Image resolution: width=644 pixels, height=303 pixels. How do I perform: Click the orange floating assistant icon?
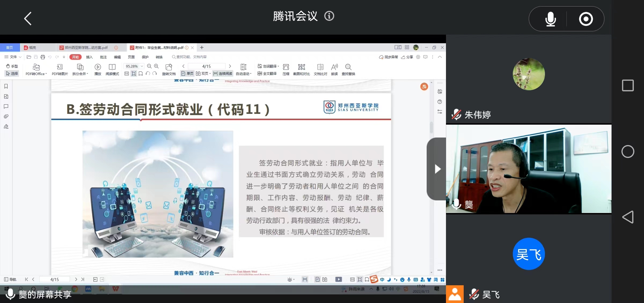[424, 86]
